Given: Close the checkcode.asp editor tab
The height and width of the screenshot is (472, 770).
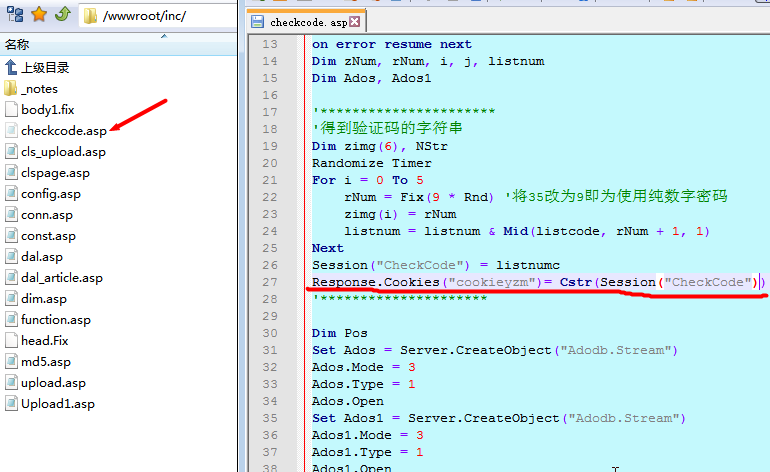Looking at the screenshot, I should point(355,22).
